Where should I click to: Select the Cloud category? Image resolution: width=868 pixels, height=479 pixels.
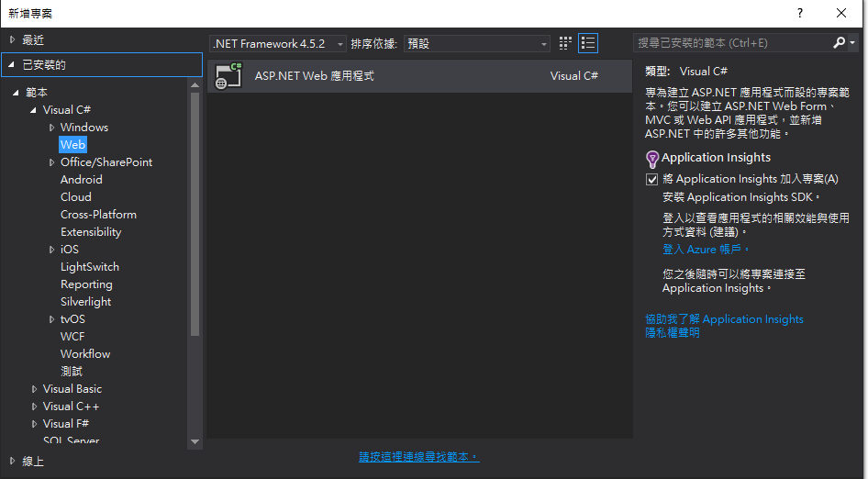76,197
